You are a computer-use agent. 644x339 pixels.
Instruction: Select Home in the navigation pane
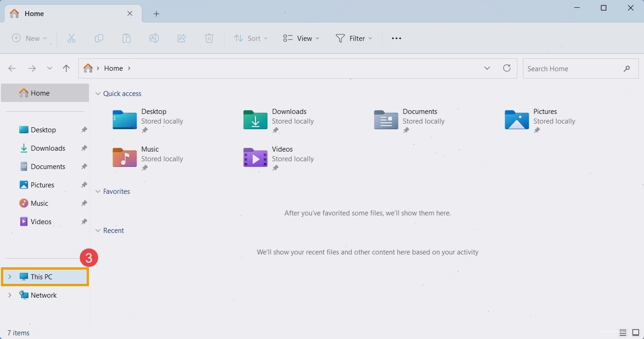tap(45, 93)
